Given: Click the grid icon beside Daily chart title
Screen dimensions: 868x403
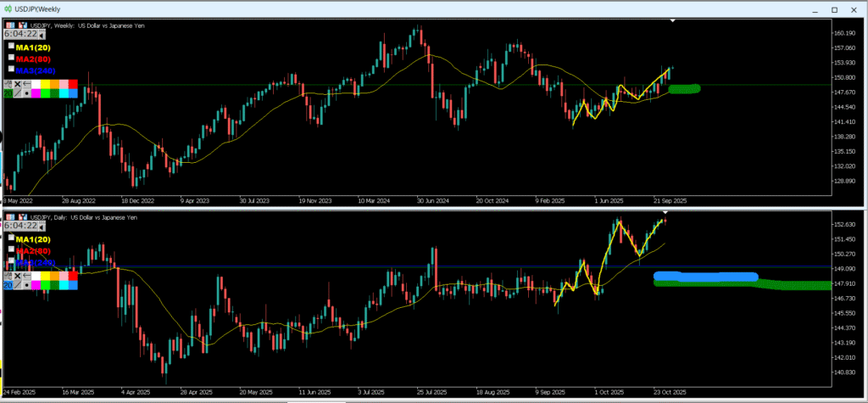Looking at the screenshot, I should pos(8,215).
